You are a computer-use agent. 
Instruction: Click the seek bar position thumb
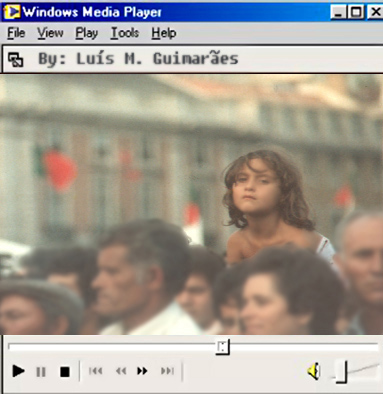tap(222, 347)
